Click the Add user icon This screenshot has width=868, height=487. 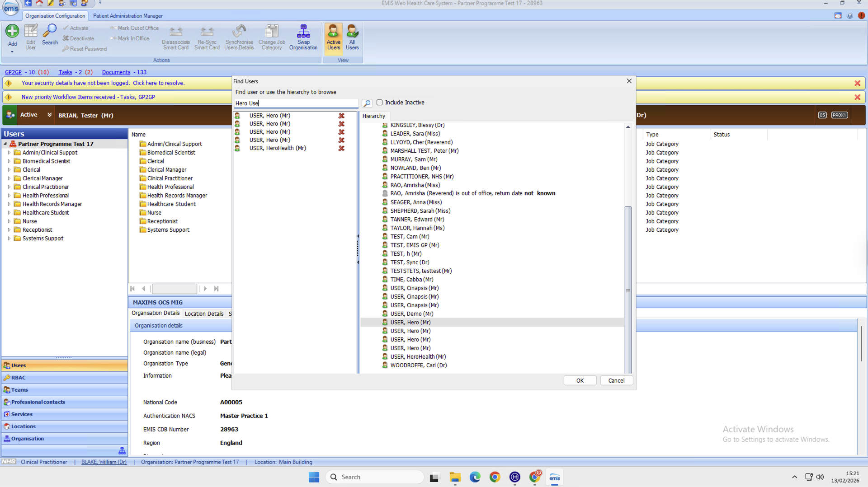point(12,32)
